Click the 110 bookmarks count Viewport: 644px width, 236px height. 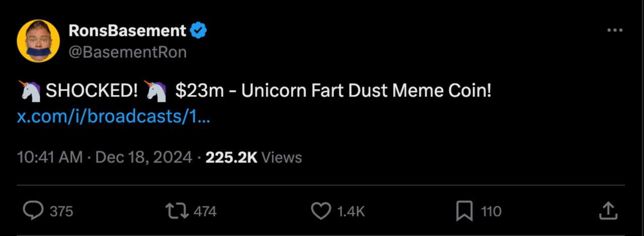pos(491,211)
